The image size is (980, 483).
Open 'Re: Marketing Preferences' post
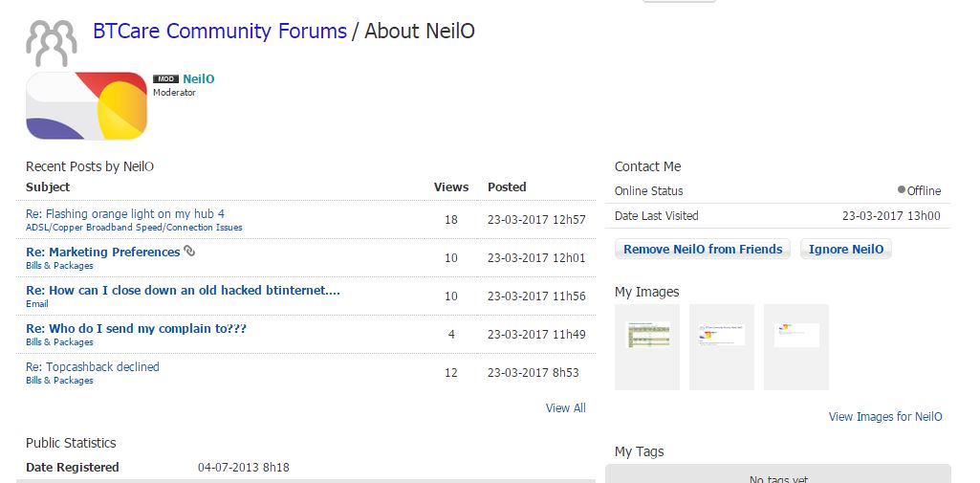pyautogui.click(x=103, y=252)
